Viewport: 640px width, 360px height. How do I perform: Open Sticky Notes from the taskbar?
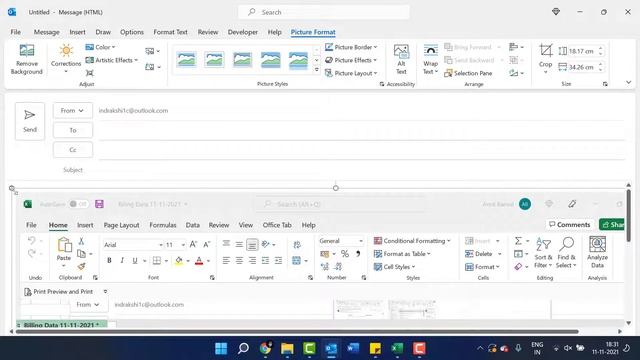point(375,349)
